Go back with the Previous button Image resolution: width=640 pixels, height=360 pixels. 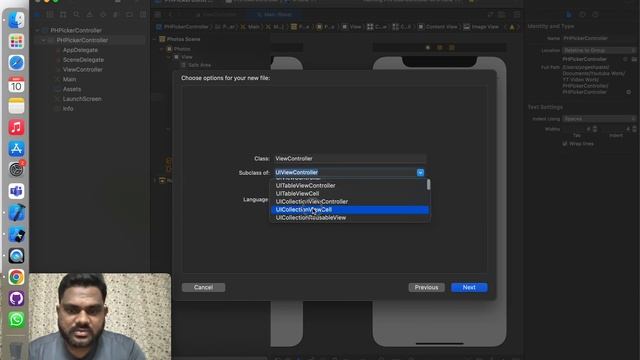pos(426,287)
